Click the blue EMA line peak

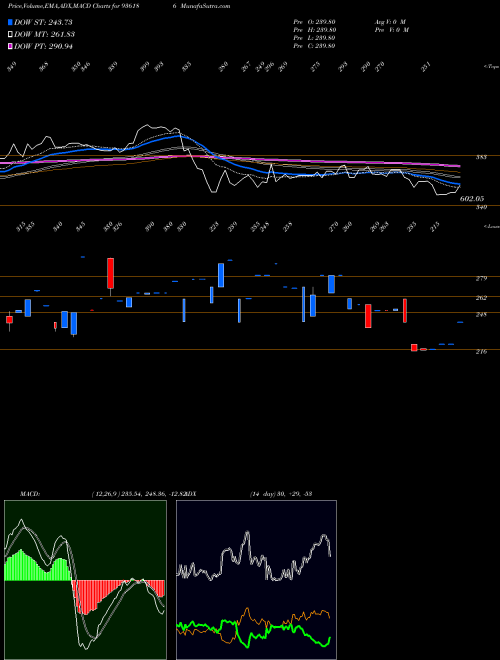click(179, 136)
